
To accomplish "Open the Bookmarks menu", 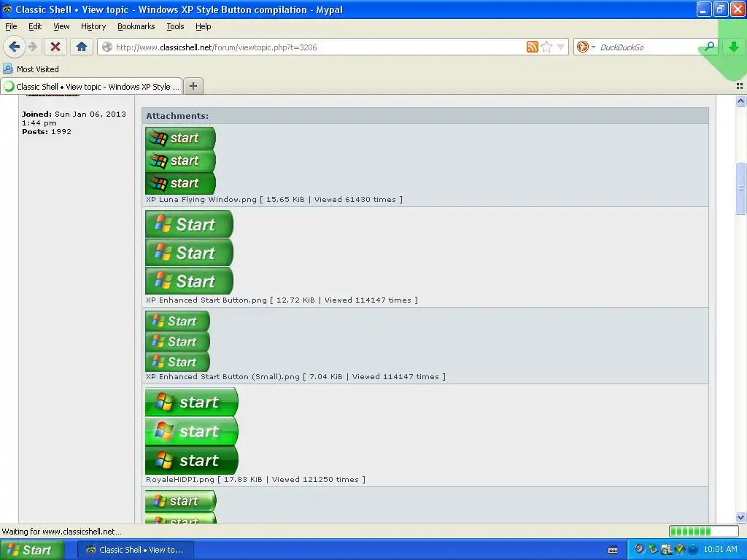I will [x=136, y=26].
